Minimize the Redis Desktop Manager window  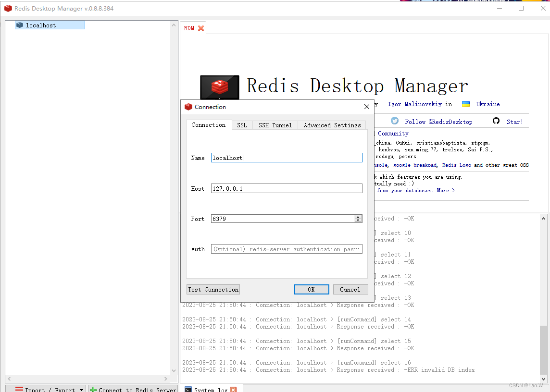pos(500,9)
